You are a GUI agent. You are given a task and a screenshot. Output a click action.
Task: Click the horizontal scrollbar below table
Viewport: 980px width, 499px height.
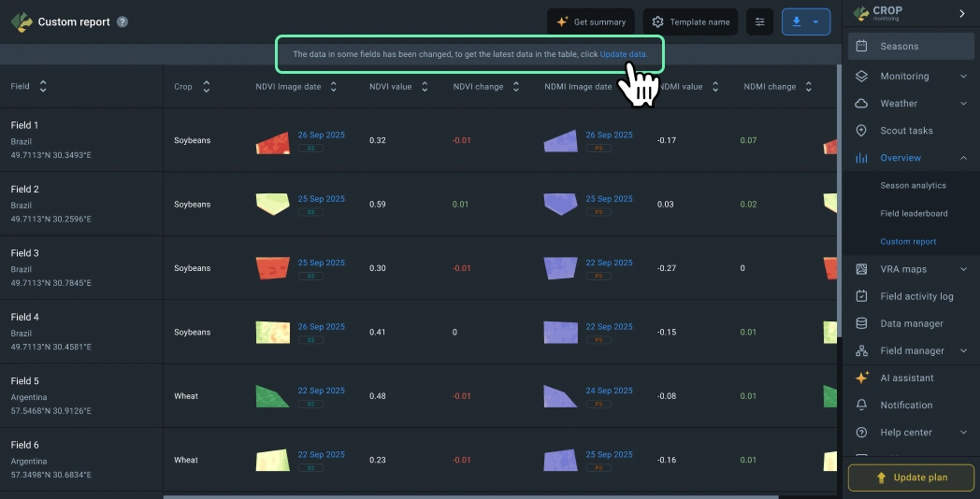click(468, 496)
